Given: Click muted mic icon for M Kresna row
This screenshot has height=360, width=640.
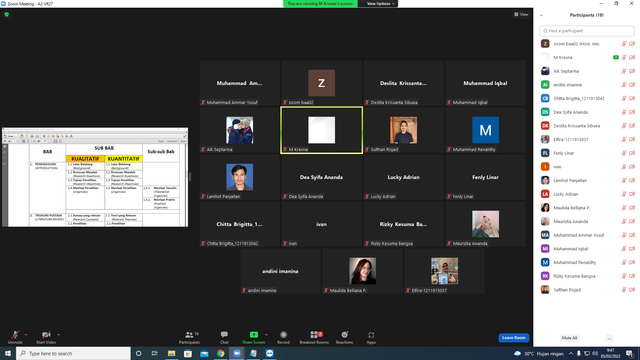Looking at the screenshot, I should point(624,58).
